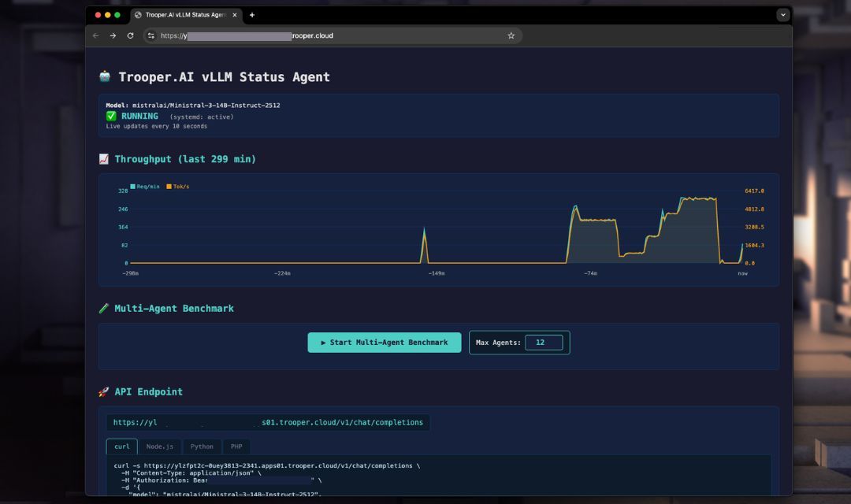851x504 pixels.
Task: Click the pencil icon beside Multi-Agent Benchmark
Action: tap(104, 308)
